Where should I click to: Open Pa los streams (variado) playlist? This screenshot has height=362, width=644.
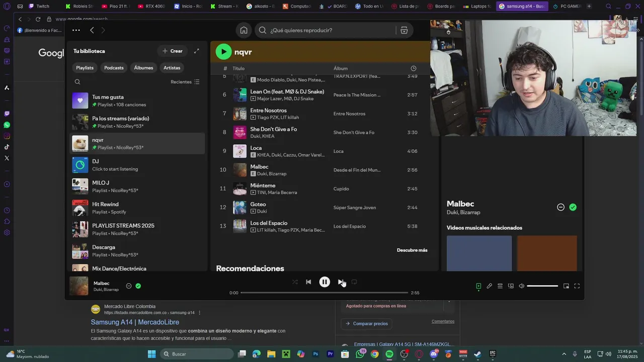137,122
